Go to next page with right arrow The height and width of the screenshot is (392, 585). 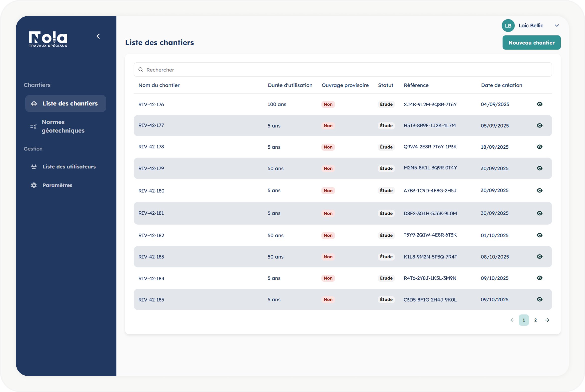[x=547, y=320]
